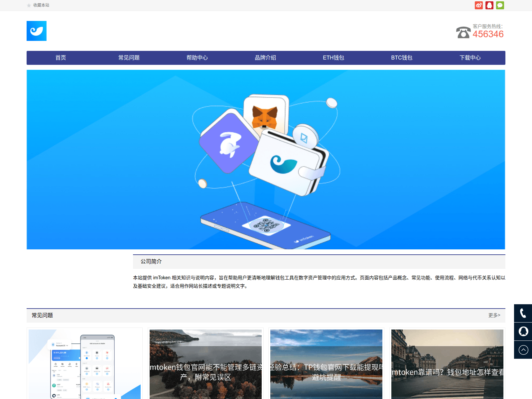
Task: Go to 常见问题 in the navigation bar
Action: click(x=129, y=58)
